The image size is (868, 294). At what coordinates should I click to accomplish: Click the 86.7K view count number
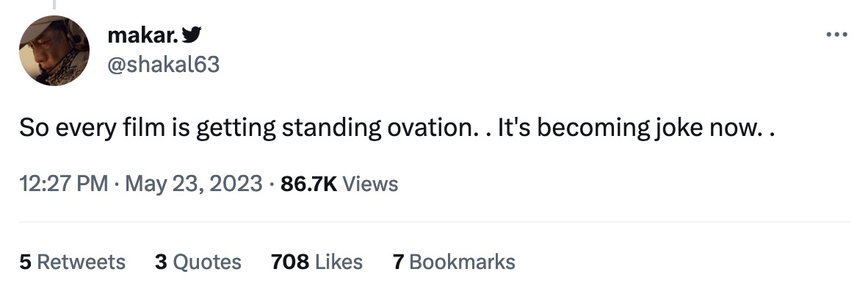pyautogui.click(x=308, y=183)
